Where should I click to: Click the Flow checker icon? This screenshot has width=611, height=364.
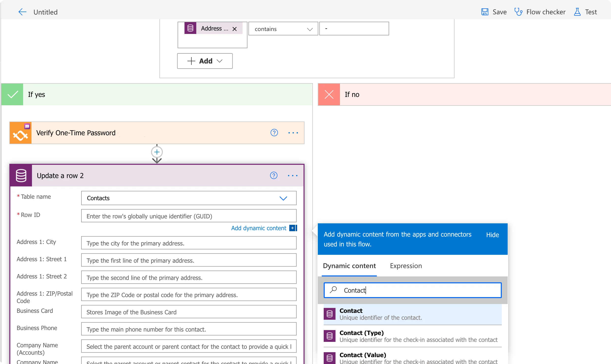coord(518,12)
